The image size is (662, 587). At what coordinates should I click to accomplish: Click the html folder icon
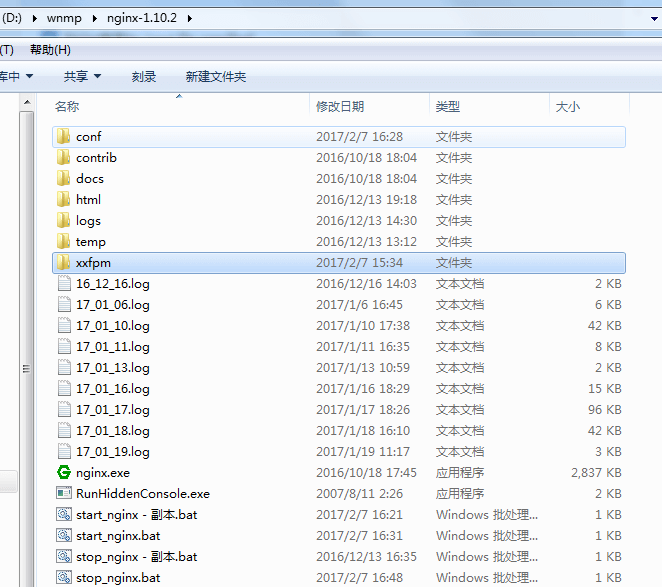pyautogui.click(x=64, y=199)
